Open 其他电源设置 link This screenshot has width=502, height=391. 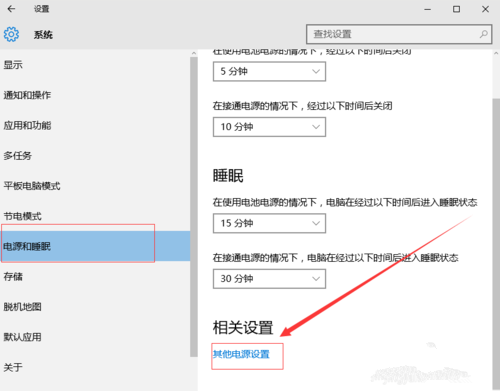pos(241,354)
